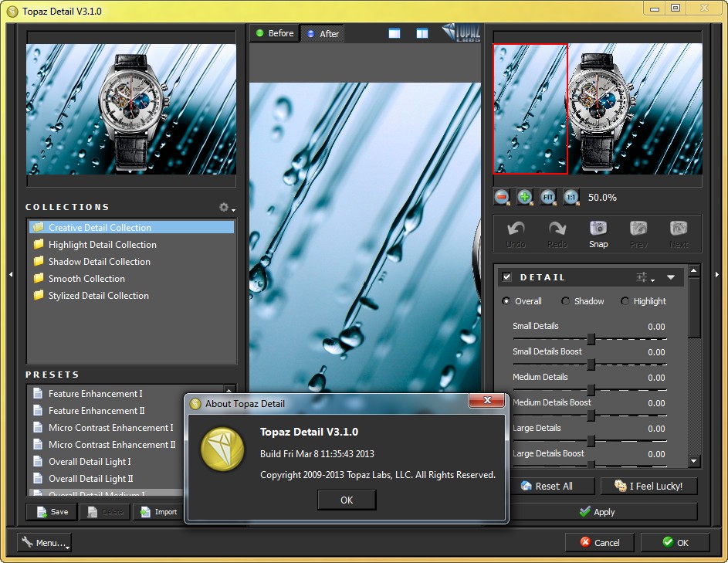The image size is (728, 563).
Task: Click Reset All button
Action: coord(552,487)
